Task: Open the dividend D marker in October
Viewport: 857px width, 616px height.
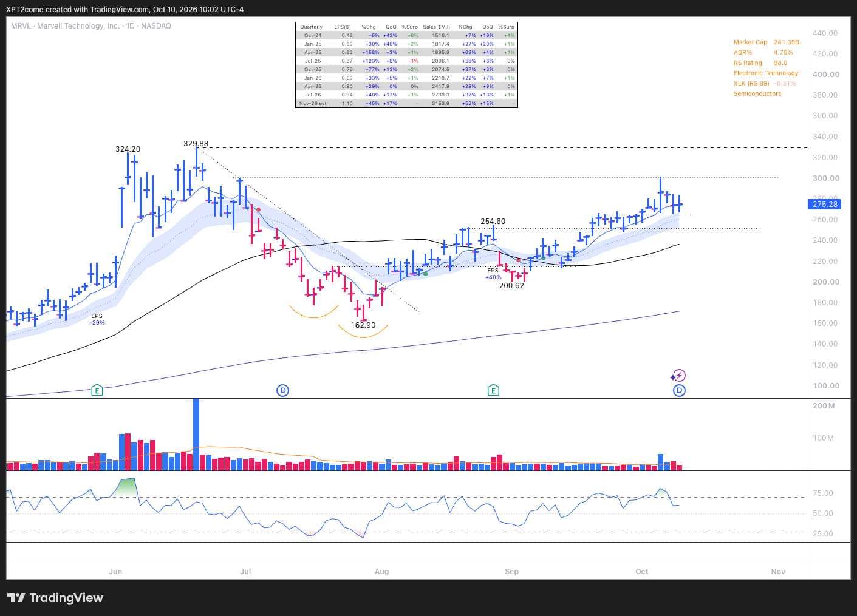Action: [x=679, y=390]
